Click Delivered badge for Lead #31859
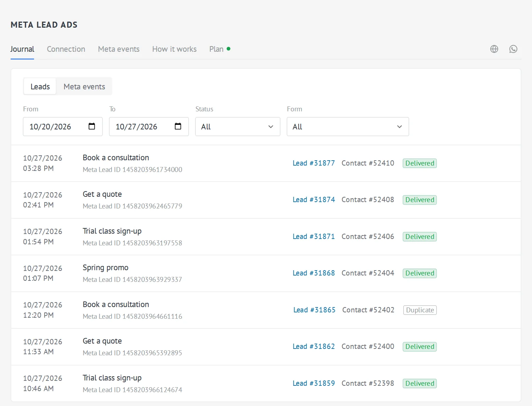The height and width of the screenshot is (406, 532). [x=420, y=383]
